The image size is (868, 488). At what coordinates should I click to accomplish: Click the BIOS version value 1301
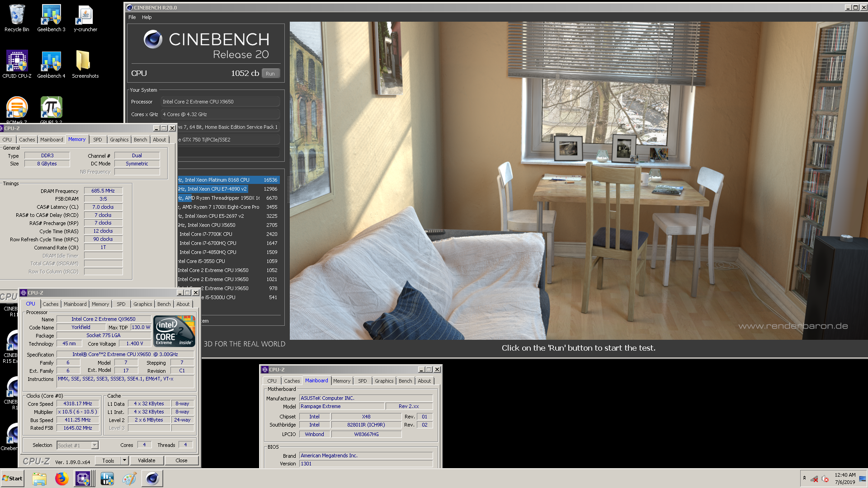point(366,464)
